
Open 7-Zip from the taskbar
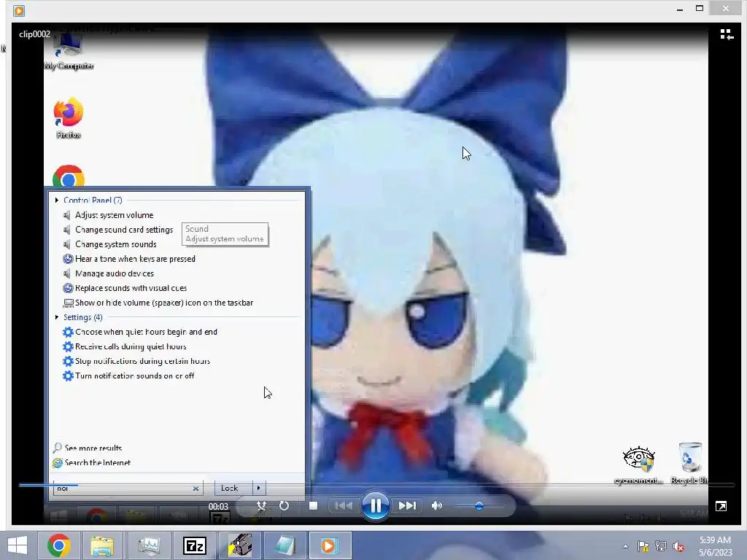194,545
